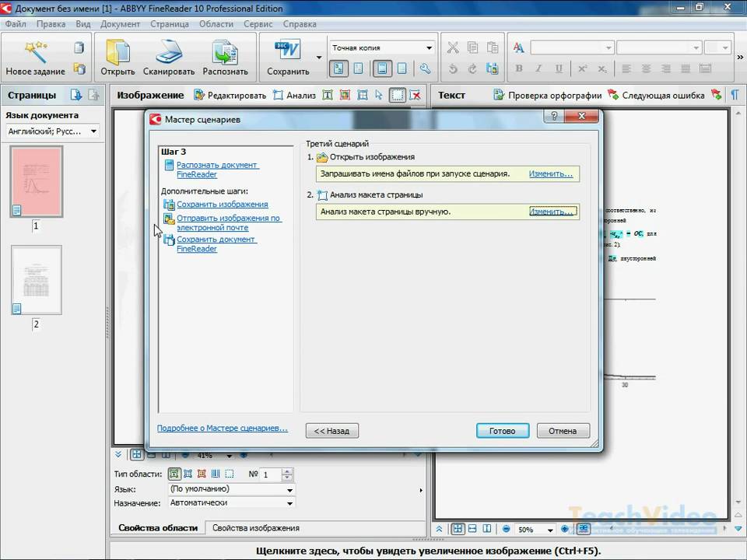Open the Сохранить dropdown arrow
Screen dimensions: 747x560
[319, 58]
